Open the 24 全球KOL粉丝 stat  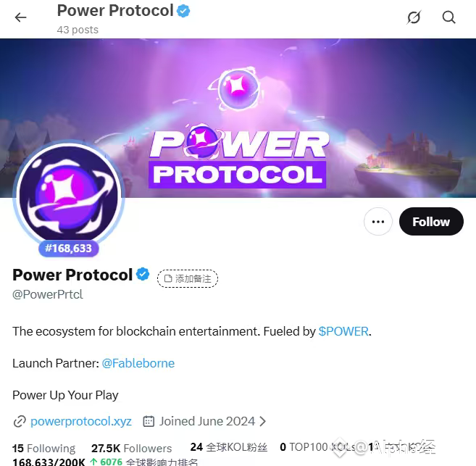[x=229, y=447]
